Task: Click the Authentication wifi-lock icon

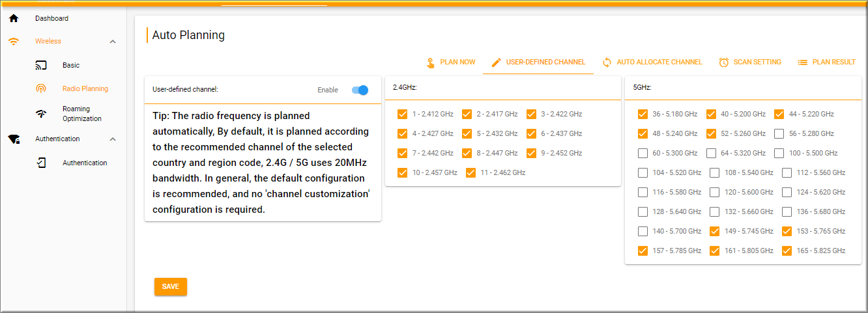Action: 14,139
